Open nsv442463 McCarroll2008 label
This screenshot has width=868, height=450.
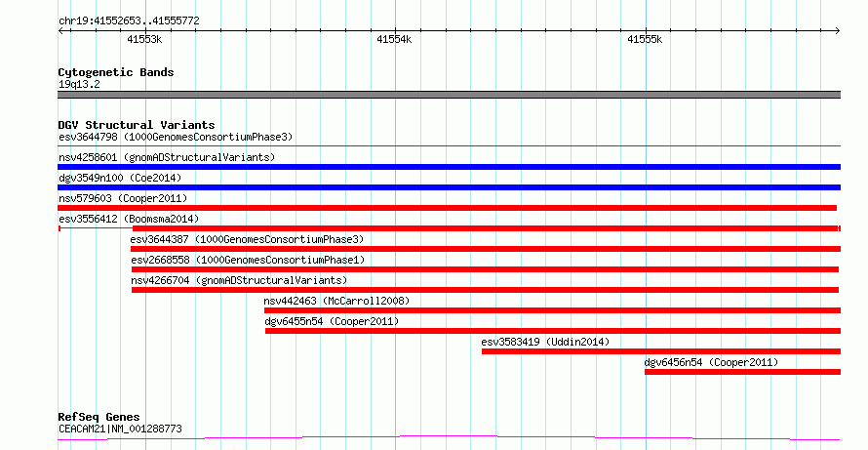336,301
